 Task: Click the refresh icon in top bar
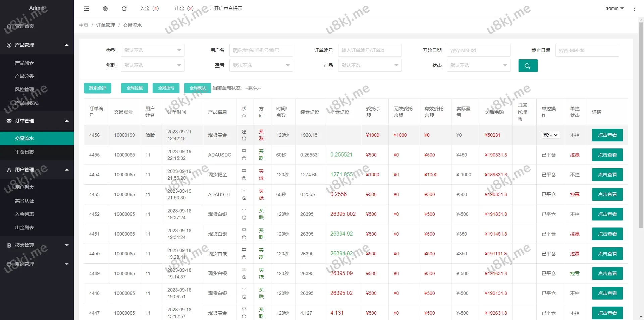pos(124,9)
